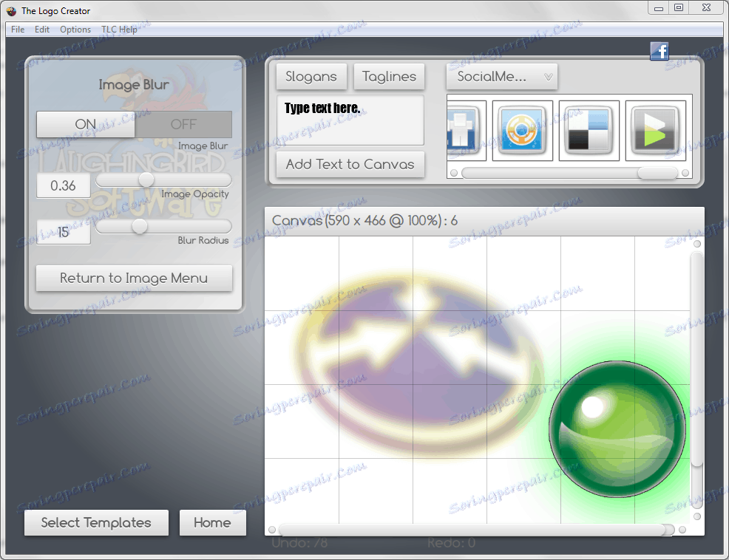Open the Options menu

75,30
